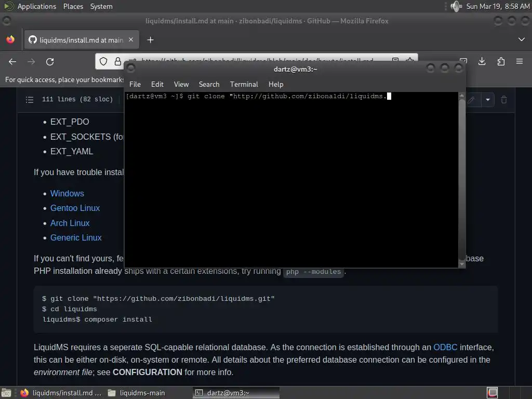Click Firefox window menu button in titlebar
This screenshot has height=399, width=532.
(6, 21)
